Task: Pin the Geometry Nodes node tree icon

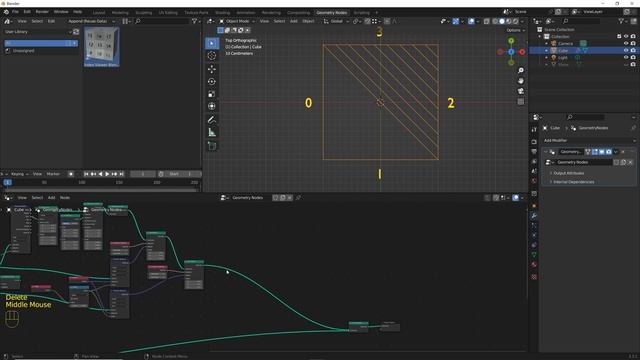Action: [298, 198]
